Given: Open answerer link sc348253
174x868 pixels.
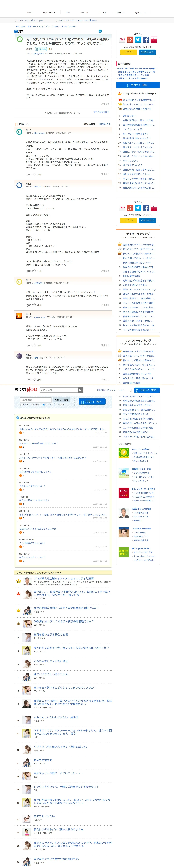Looking at the screenshot, I should 38,283.
